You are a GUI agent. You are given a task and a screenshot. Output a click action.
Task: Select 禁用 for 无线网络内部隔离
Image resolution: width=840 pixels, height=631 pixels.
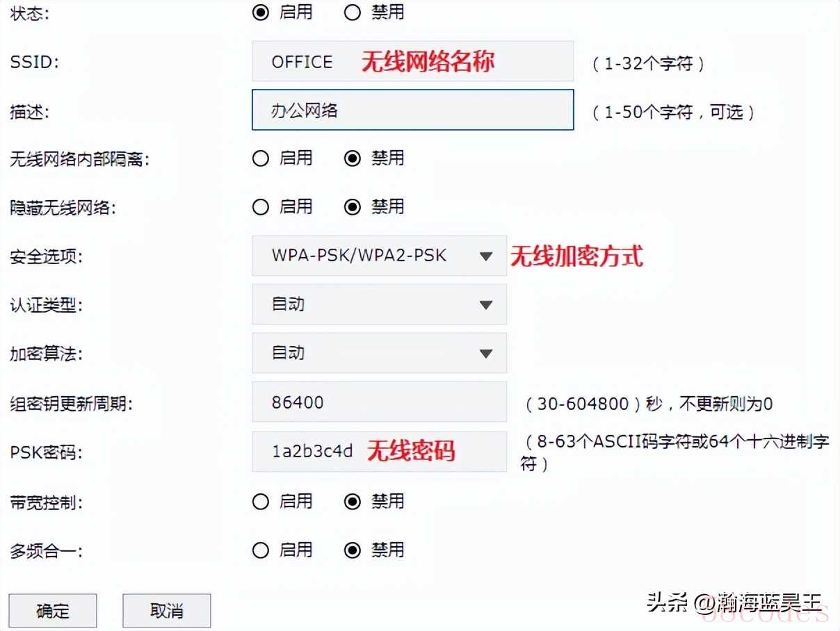coord(353,158)
